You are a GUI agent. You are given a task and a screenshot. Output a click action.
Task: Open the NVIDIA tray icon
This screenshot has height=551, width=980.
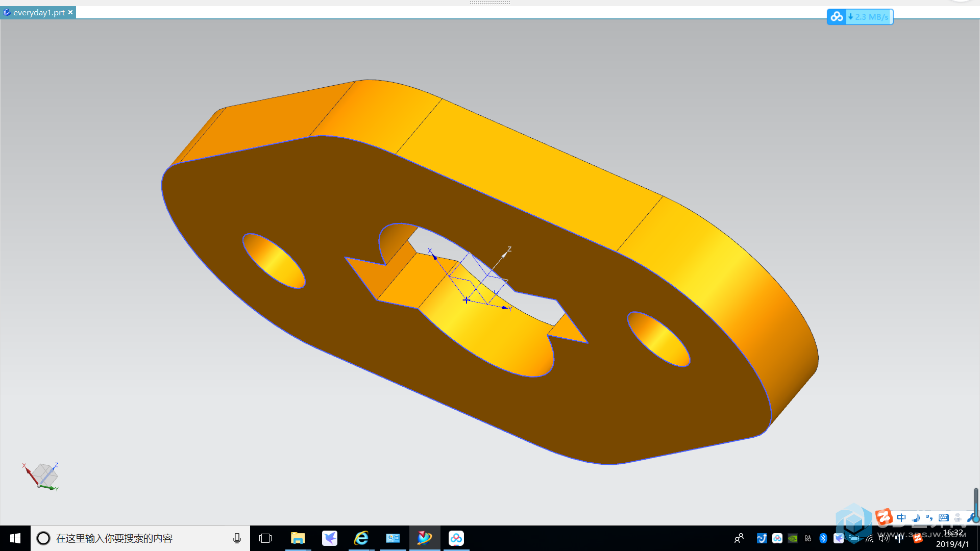(x=793, y=538)
